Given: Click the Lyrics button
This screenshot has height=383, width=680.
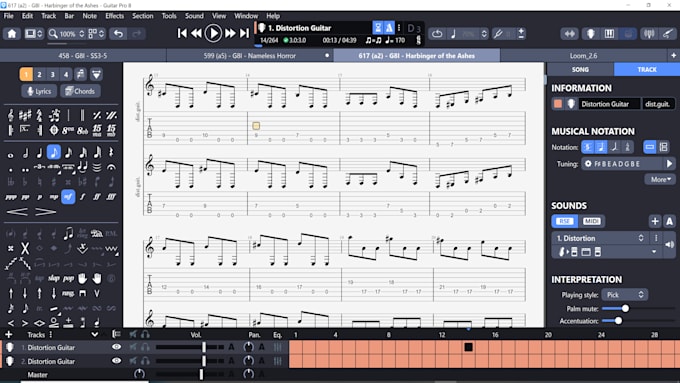Looking at the screenshot, I should [39, 91].
